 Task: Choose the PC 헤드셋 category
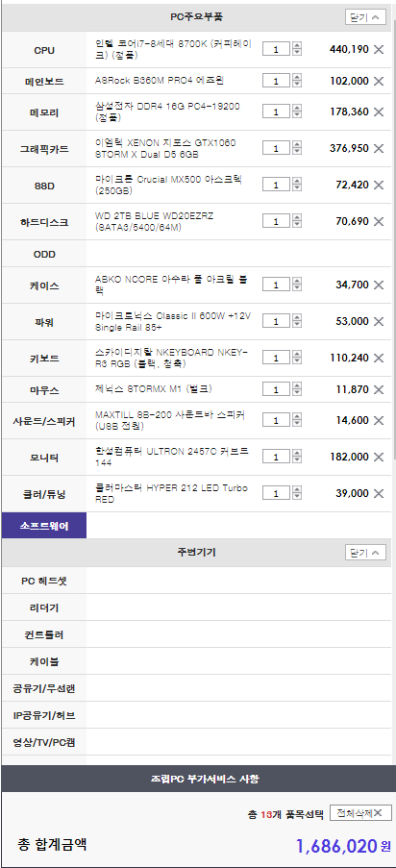pos(44,581)
